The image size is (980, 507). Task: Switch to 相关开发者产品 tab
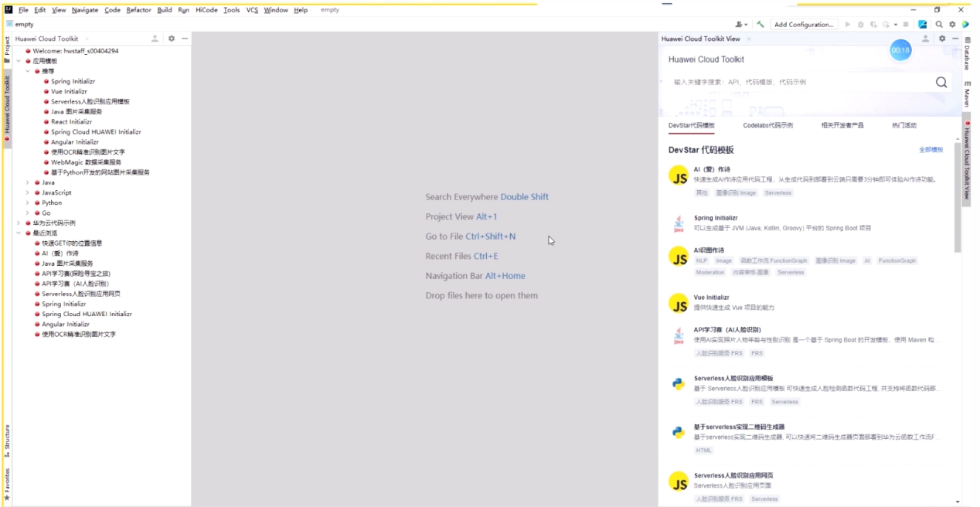tap(842, 125)
